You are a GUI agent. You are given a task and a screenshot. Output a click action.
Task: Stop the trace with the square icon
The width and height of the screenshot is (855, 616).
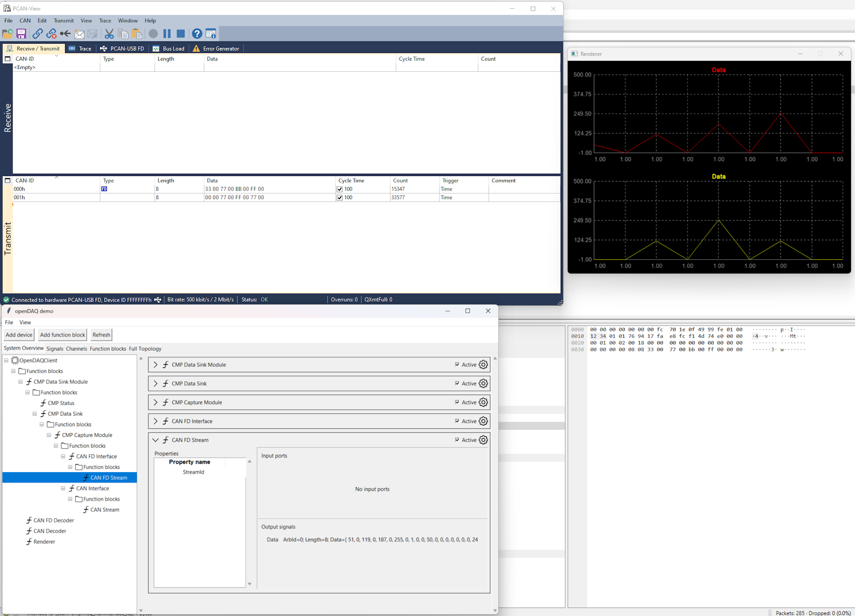point(181,34)
